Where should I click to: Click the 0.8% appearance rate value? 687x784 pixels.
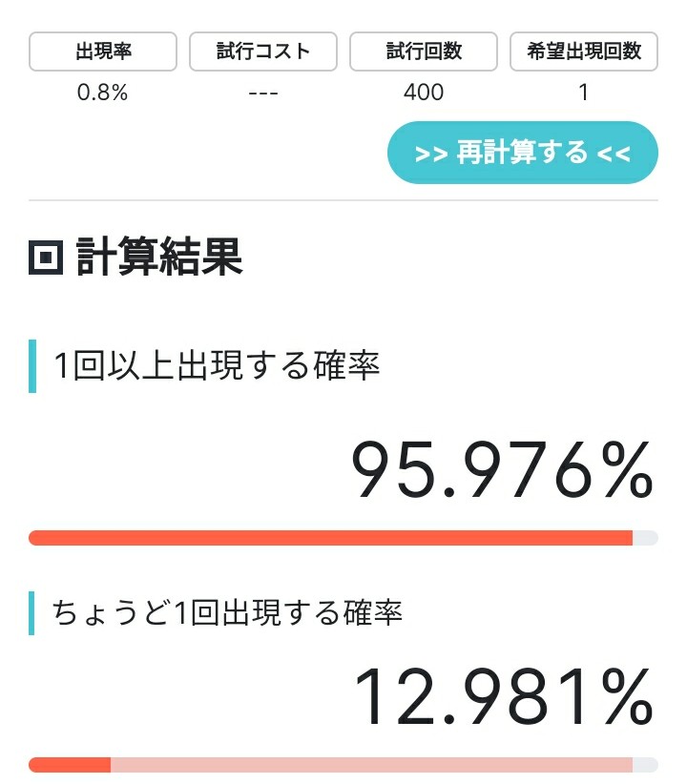pos(103,93)
